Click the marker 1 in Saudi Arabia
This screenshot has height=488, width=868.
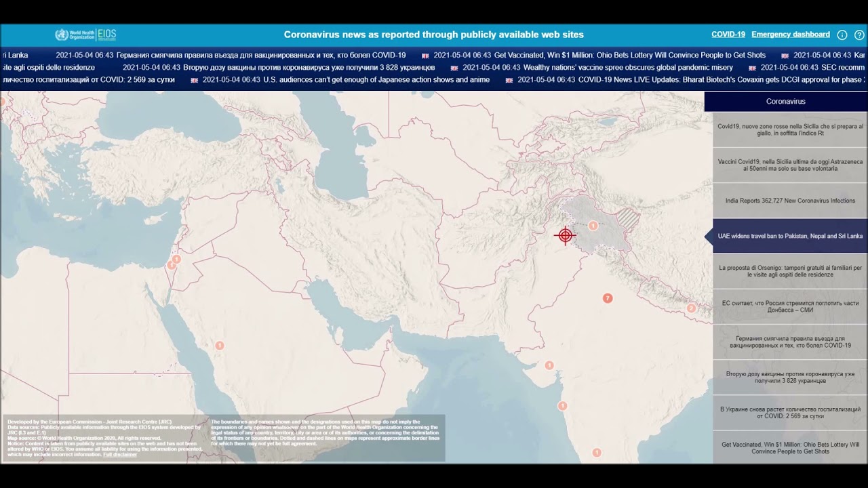219,346
